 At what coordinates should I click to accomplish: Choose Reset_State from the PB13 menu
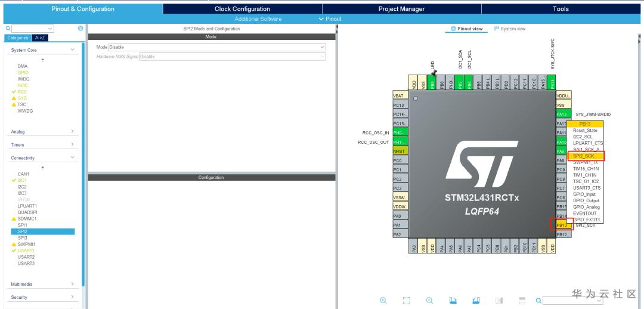point(586,130)
